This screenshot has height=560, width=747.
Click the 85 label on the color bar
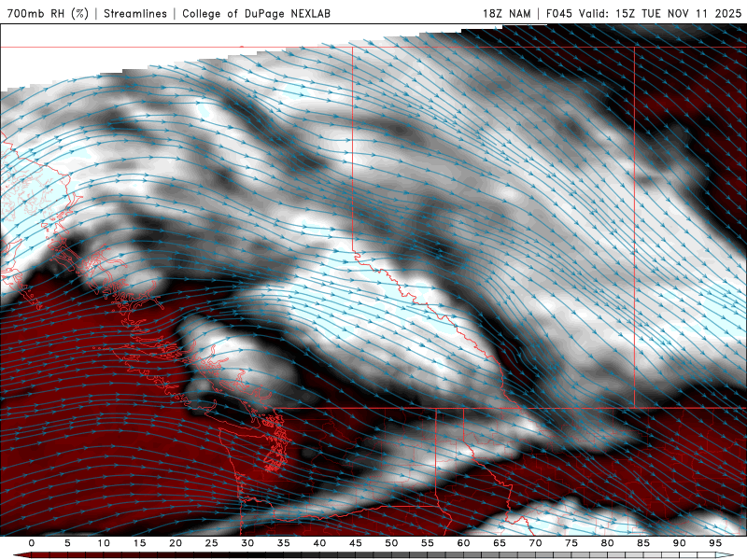[643, 543]
